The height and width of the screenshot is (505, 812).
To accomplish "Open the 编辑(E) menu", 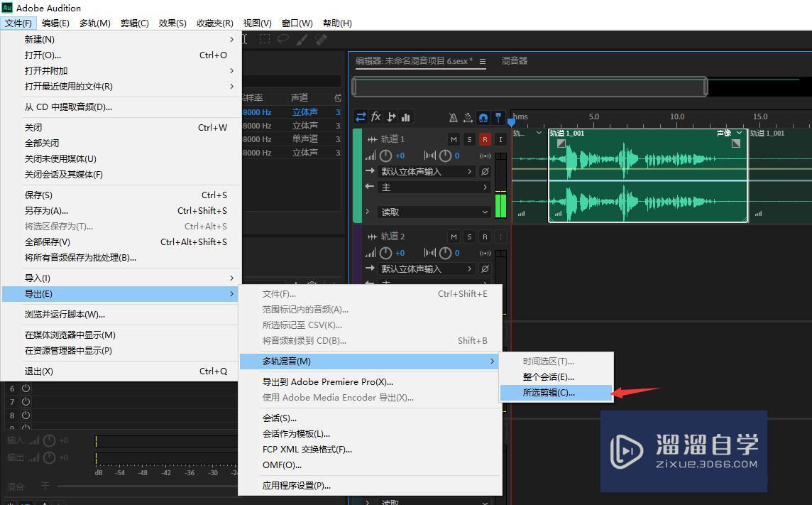I will tap(55, 23).
